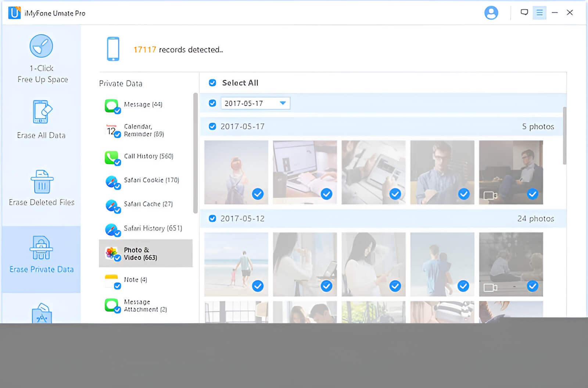This screenshot has width=588, height=388.
Task: Click the phone device icon
Action: coord(113,49)
